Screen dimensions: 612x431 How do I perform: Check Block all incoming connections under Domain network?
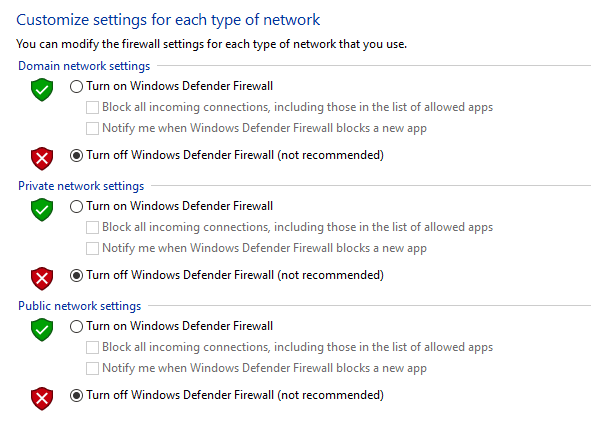(x=93, y=108)
